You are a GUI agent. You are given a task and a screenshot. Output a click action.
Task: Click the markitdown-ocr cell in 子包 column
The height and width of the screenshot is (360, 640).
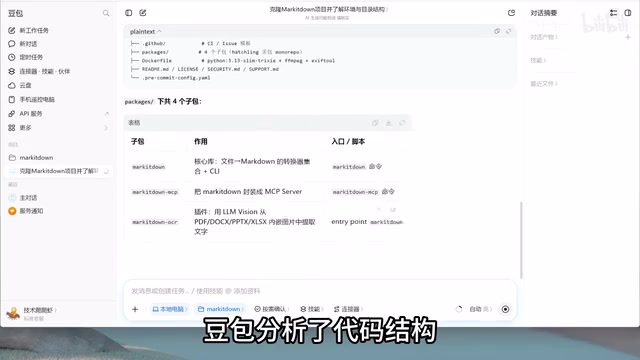pos(155,222)
